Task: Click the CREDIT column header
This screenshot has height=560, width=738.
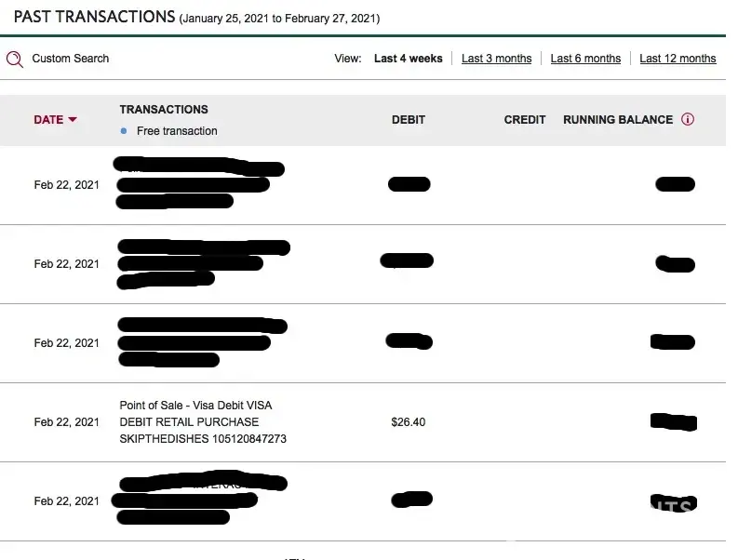Action: (x=524, y=119)
